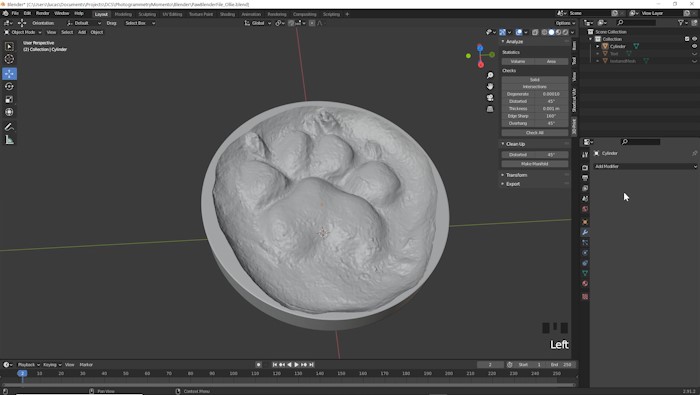Click the pin icon next to Cylinder
The width and height of the screenshot is (700, 395).
pyautogui.click(x=694, y=153)
